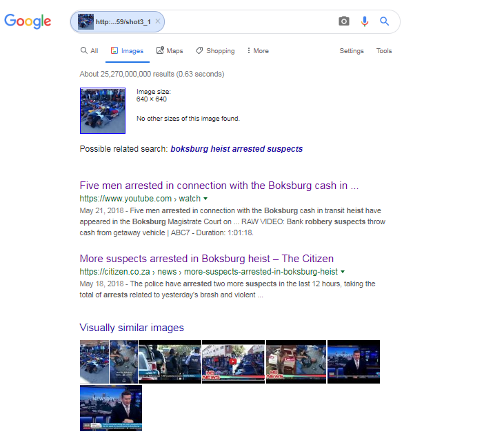Click the uploaded image chip thumbnail in search bar
Image resolution: width=504 pixels, height=436 pixels.
pyautogui.click(x=85, y=21)
